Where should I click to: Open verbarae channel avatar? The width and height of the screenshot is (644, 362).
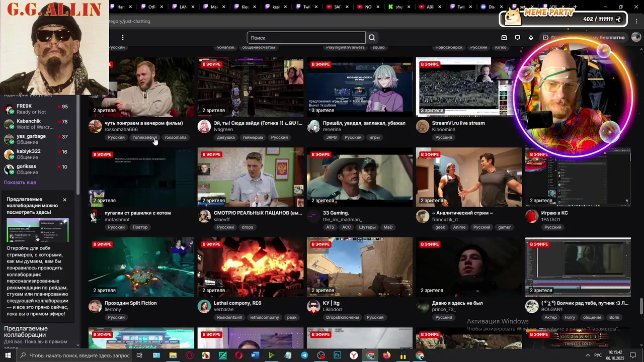tap(204, 306)
